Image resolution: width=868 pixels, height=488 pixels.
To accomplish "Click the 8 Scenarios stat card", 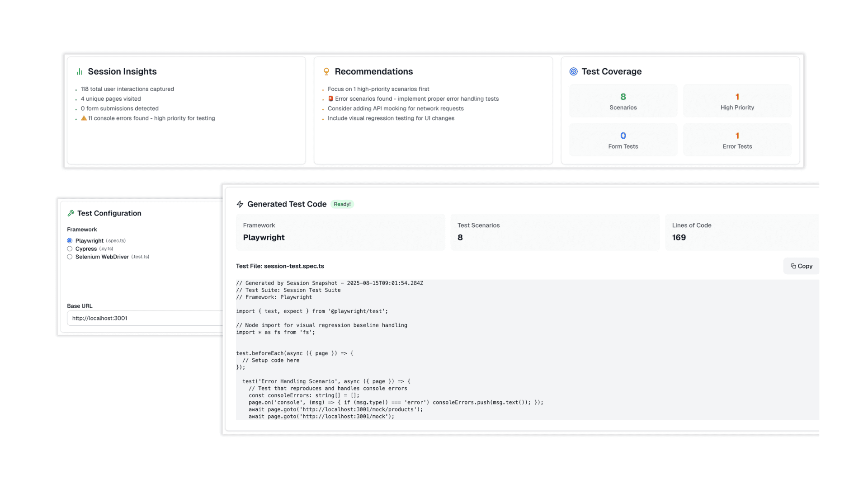I will pos(623,100).
